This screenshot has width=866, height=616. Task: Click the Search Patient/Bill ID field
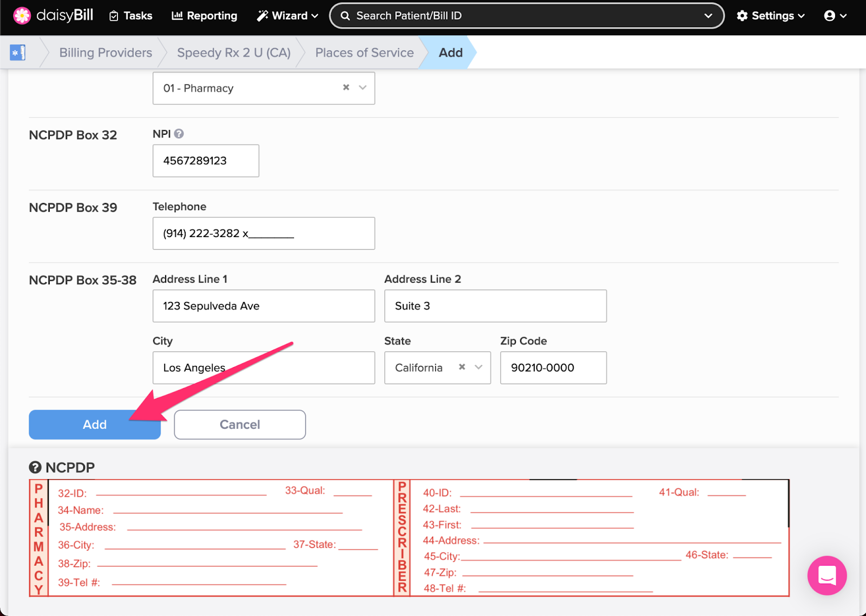(x=526, y=16)
